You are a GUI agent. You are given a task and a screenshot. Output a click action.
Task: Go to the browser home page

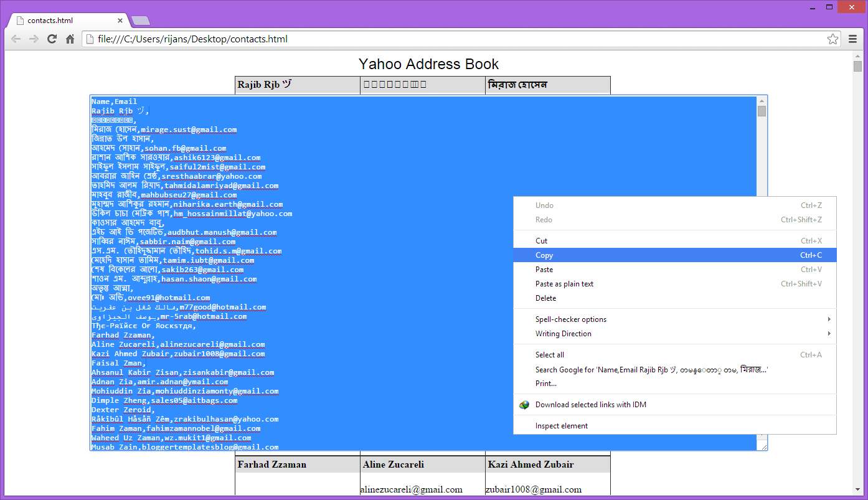[70, 39]
